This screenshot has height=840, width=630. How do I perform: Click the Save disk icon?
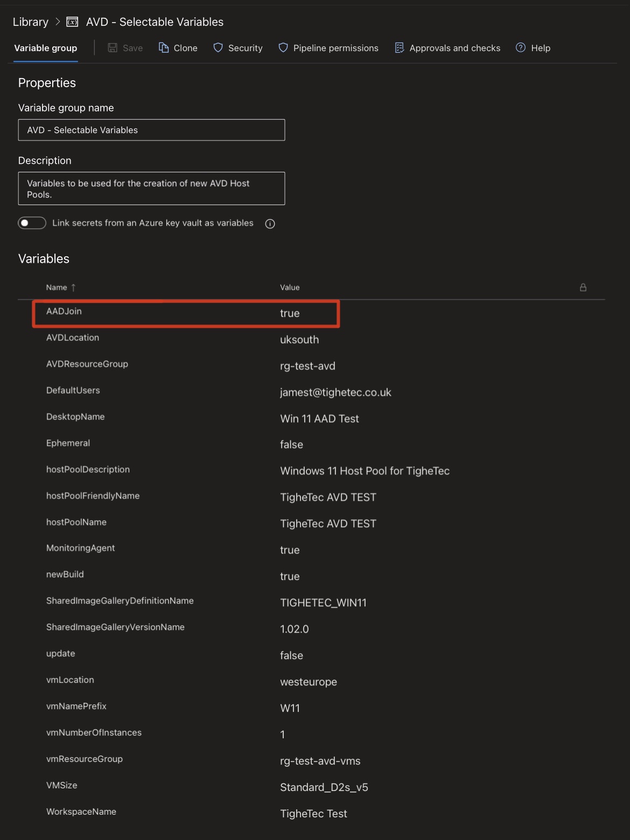[x=113, y=48]
